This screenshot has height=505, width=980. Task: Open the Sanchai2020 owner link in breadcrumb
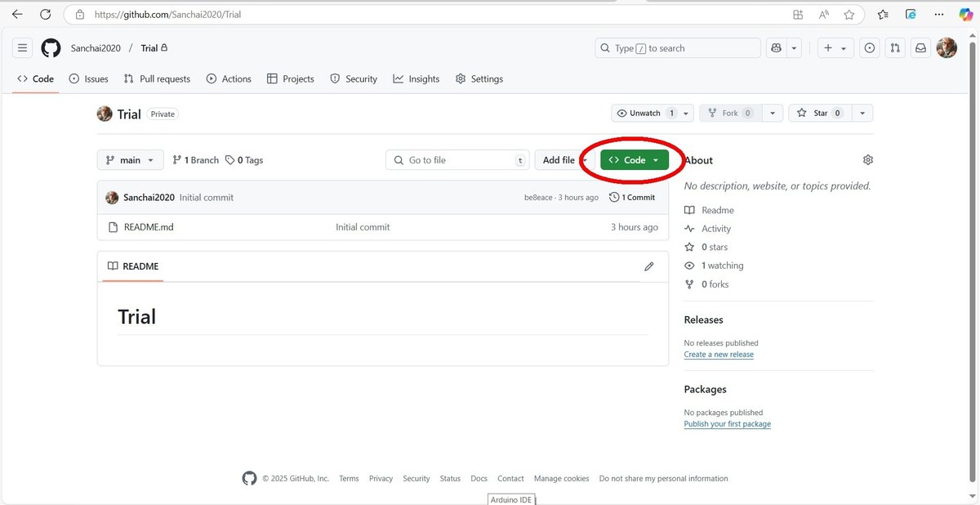[96, 48]
